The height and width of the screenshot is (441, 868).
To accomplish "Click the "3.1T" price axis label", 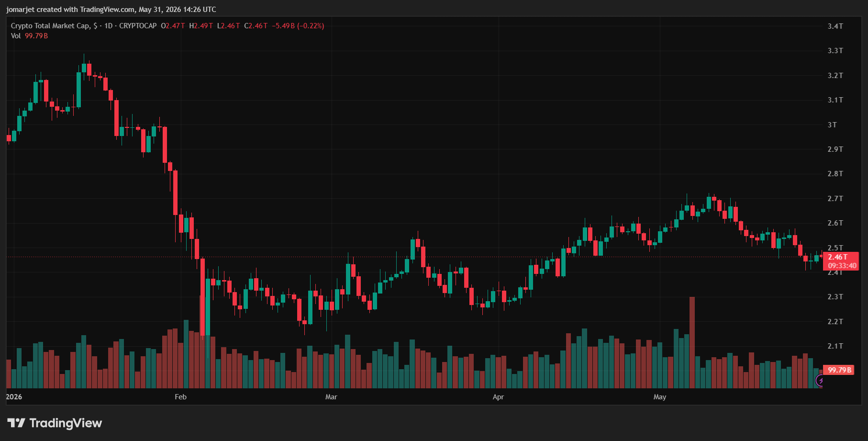I will pos(835,100).
